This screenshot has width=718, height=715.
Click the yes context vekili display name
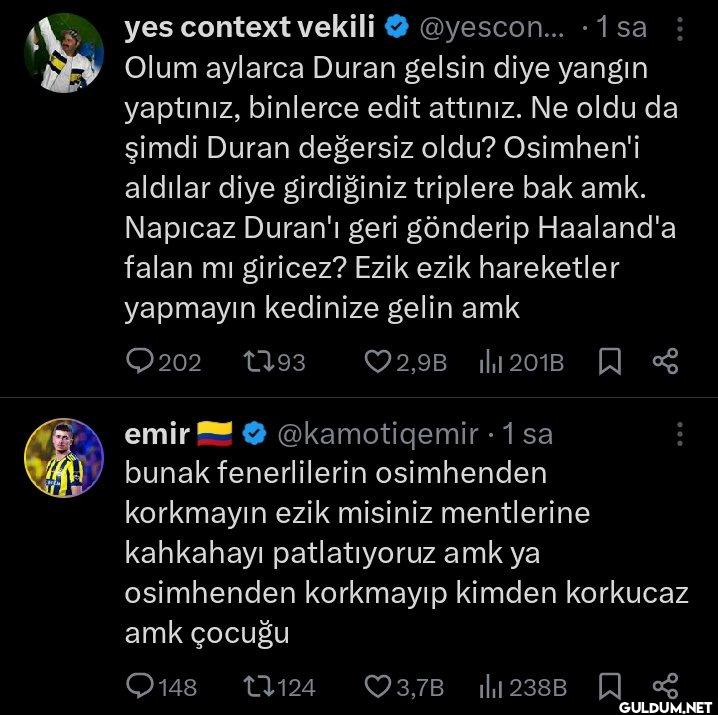pos(249,28)
